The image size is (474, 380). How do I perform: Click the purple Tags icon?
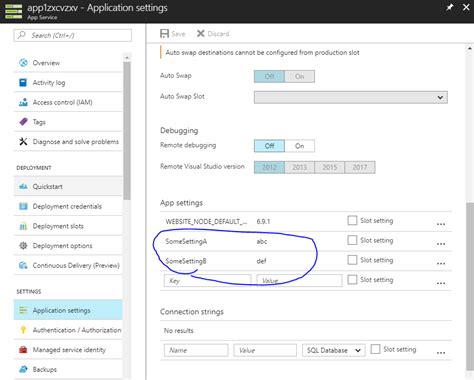coord(23,122)
